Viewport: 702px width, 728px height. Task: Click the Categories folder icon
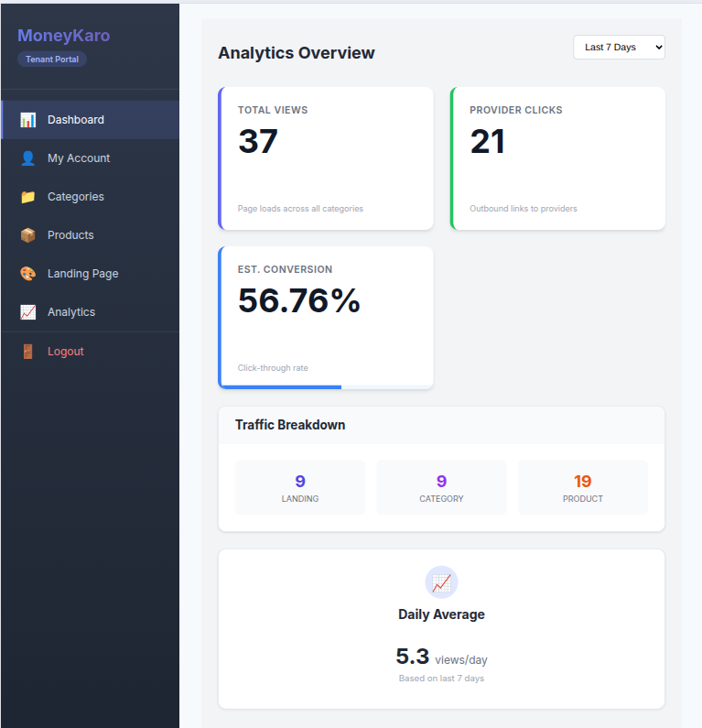pyautogui.click(x=28, y=197)
